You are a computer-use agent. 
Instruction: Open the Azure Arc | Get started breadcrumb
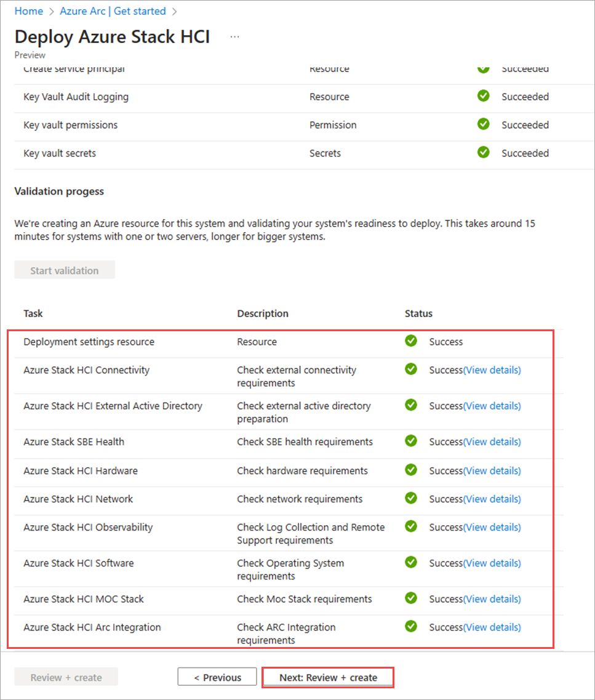pyautogui.click(x=113, y=11)
